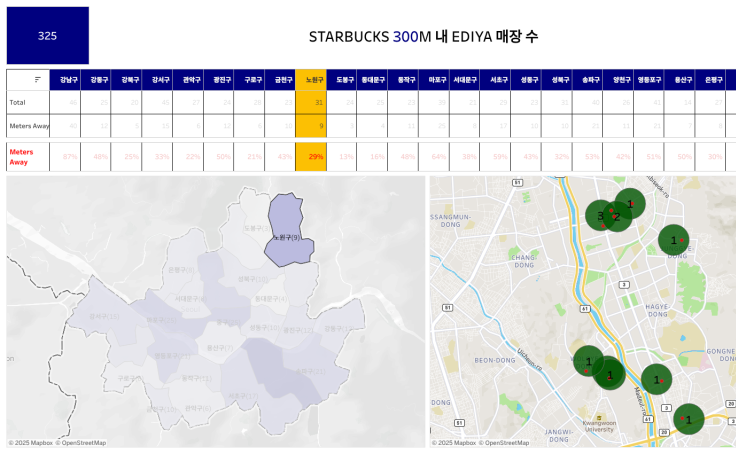
Task: Click the STARBUCKS 300M dashboard title
Action: [x=423, y=36]
